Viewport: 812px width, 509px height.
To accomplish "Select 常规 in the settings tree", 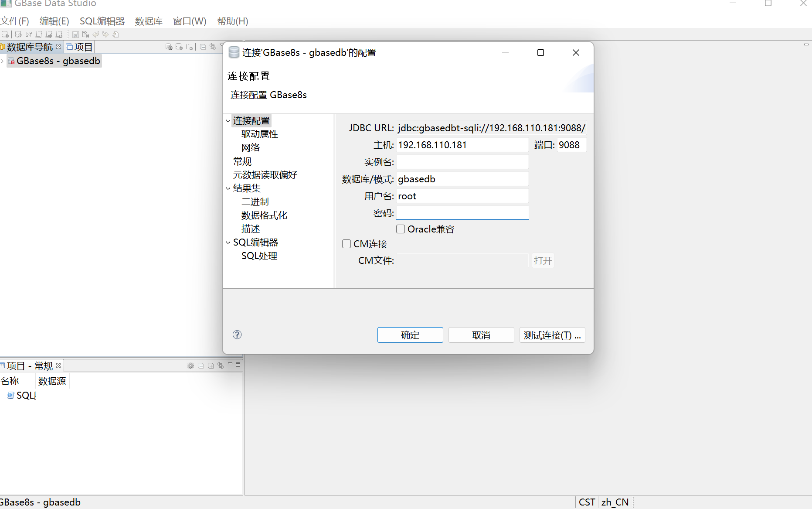I will (x=242, y=161).
